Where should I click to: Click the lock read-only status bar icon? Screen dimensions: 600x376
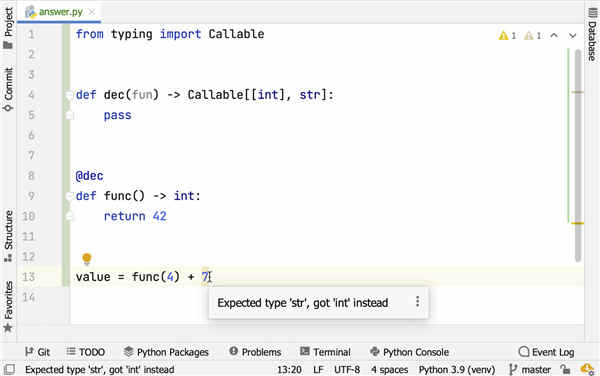tap(565, 369)
